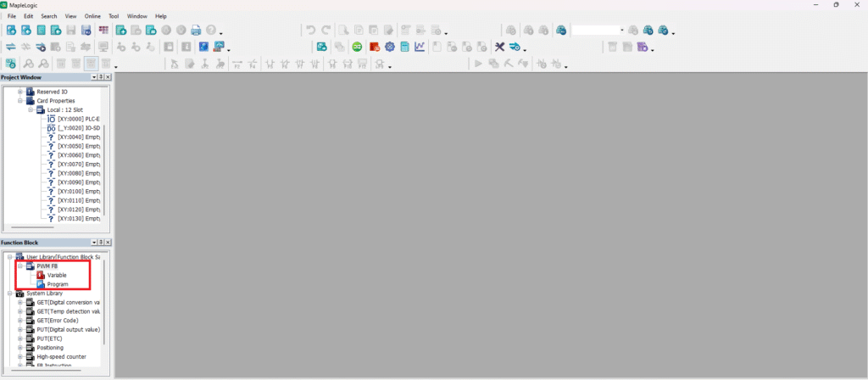Click the line chart trend icon
The width and height of the screenshot is (868, 380).
click(x=420, y=47)
